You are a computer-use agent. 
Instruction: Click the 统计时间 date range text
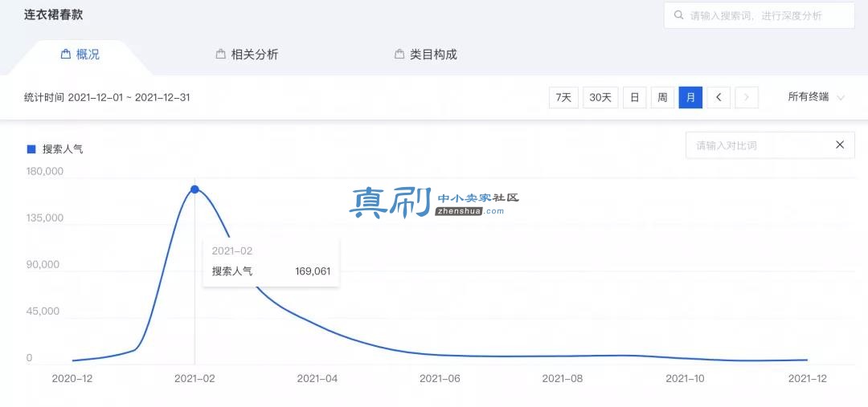point(107,97)
